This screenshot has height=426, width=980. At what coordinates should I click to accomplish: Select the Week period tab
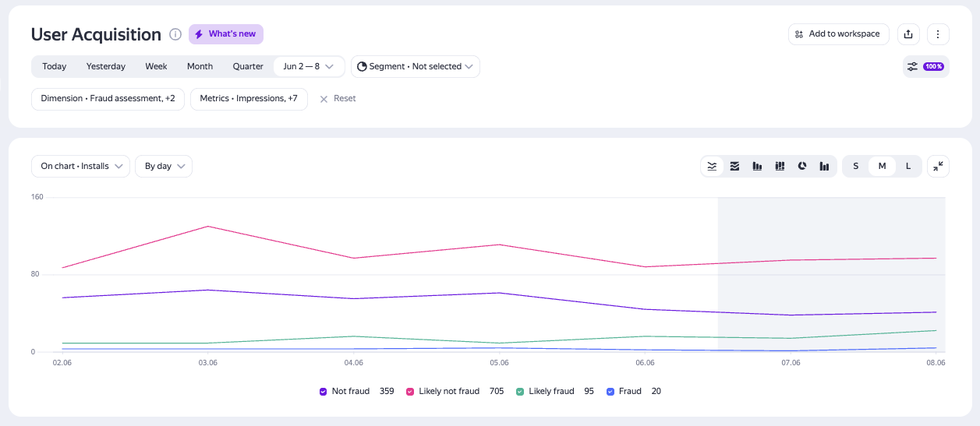[x=156, y=67]
